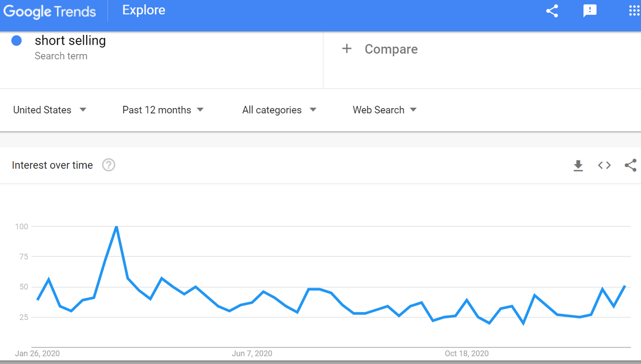Go to the Google Trends home logo
The height and width of the screenshot is (364, 641).
(x=50, y=11)
